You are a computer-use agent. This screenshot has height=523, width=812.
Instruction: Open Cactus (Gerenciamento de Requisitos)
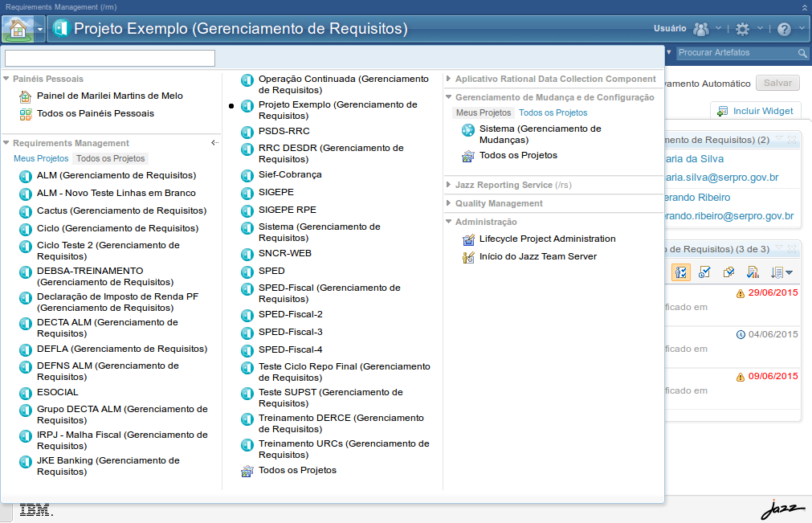[x=122, y=210]
